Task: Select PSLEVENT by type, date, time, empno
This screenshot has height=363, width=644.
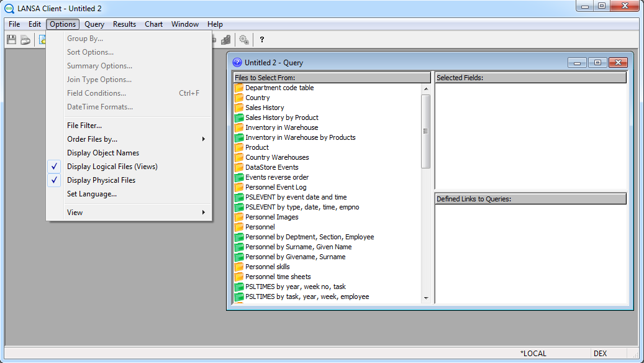Action: point(302,207)
